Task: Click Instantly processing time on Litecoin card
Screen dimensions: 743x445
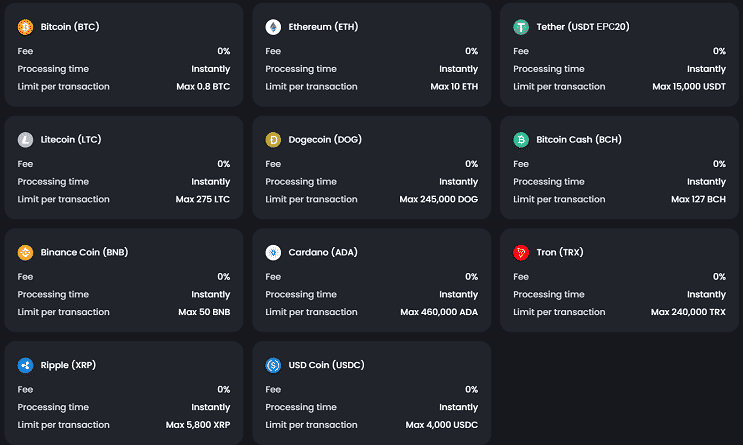Action: pos(211,182)
